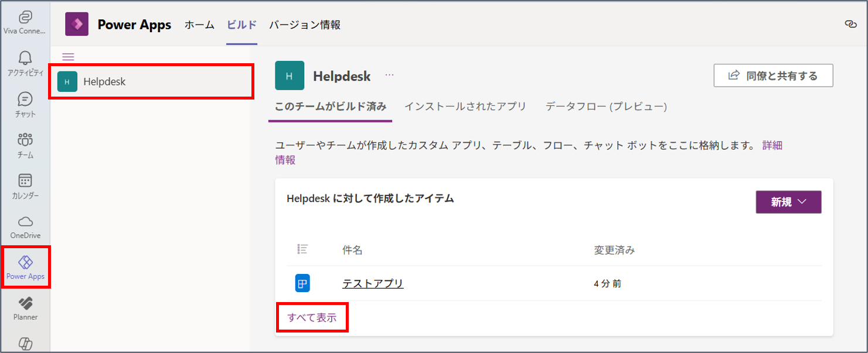
Task: Select データフロー (プレビュー) tab
Action: [606, 107]
